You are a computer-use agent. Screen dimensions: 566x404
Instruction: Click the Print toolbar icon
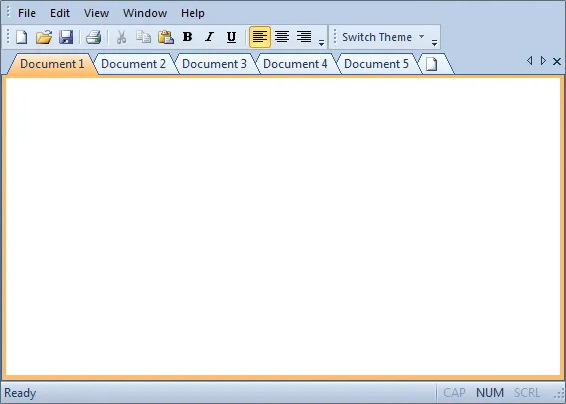click(x=93, y=37)
